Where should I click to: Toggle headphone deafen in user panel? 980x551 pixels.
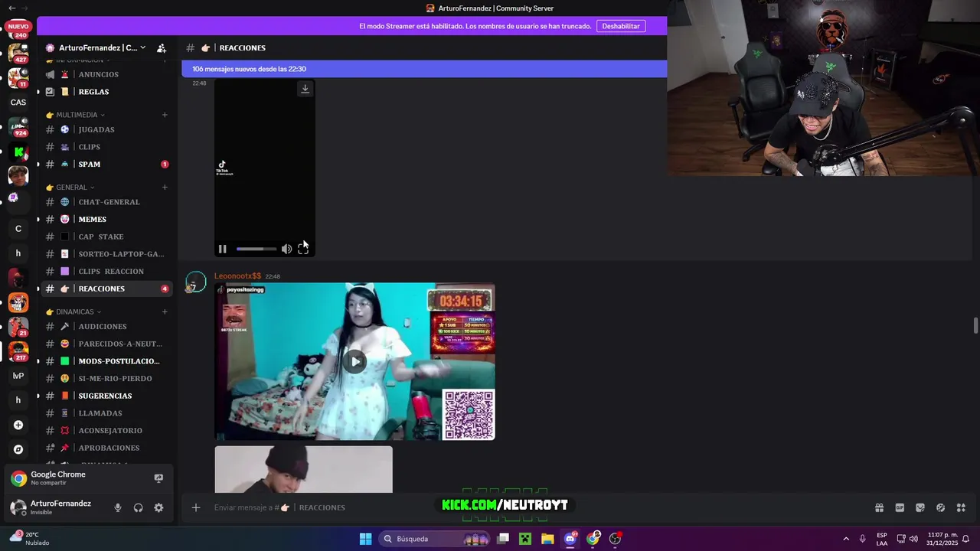[138, 507]
